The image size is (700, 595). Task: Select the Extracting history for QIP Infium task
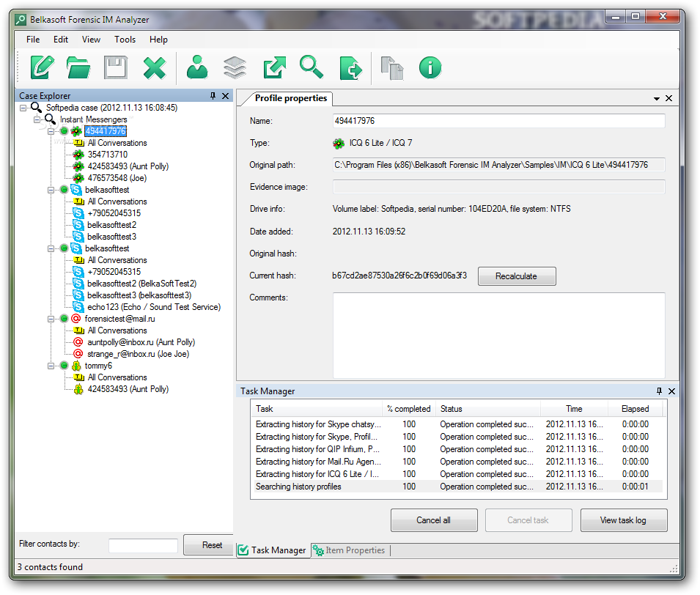(458, 449)
